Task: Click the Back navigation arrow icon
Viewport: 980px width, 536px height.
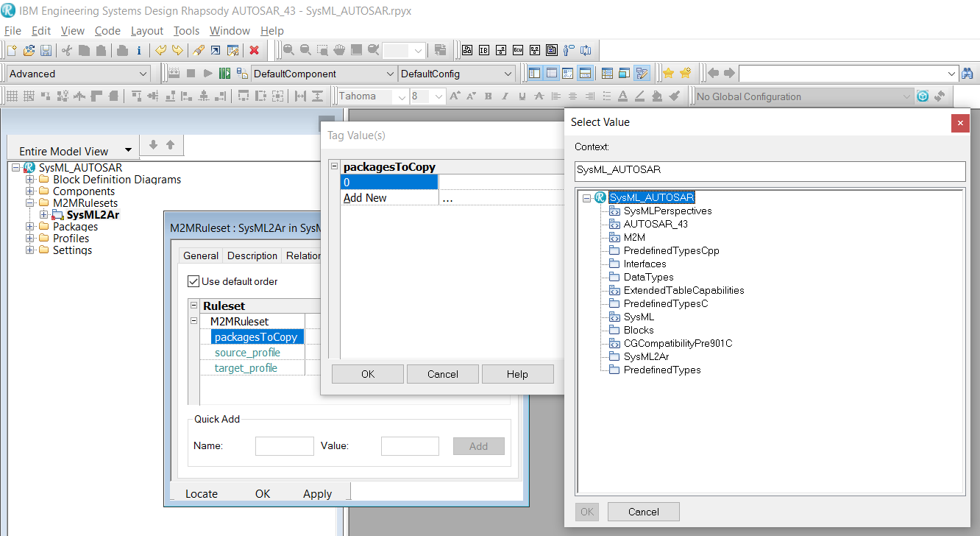Action: pyautogui.click(x=713, y=73)
